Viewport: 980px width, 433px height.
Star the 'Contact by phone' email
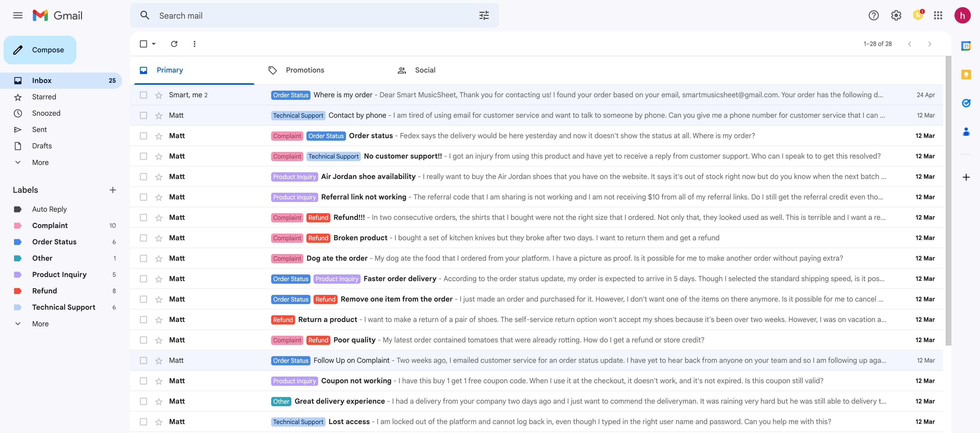coord(159,115)
